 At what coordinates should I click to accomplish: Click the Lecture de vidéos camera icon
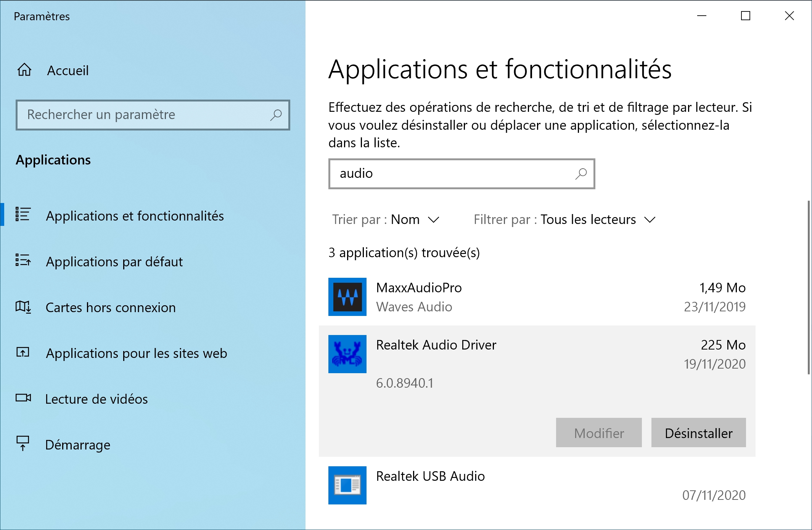(x=23, y=398)
